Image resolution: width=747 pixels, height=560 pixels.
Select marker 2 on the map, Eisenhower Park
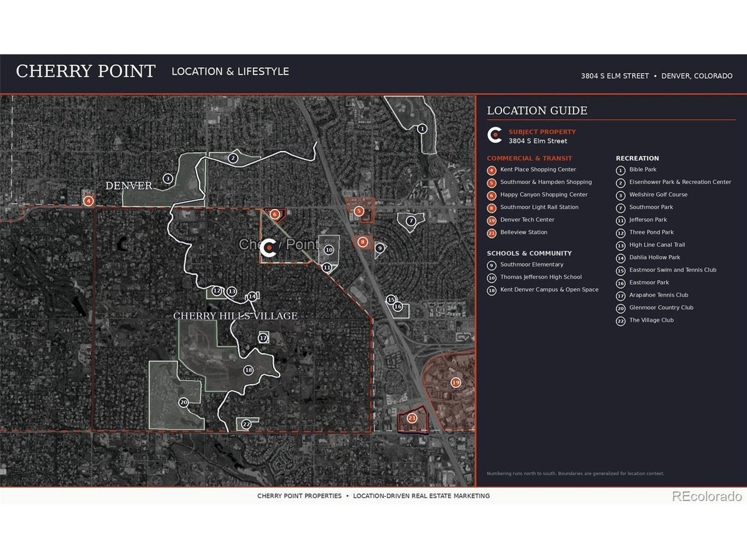pos(233,158)
